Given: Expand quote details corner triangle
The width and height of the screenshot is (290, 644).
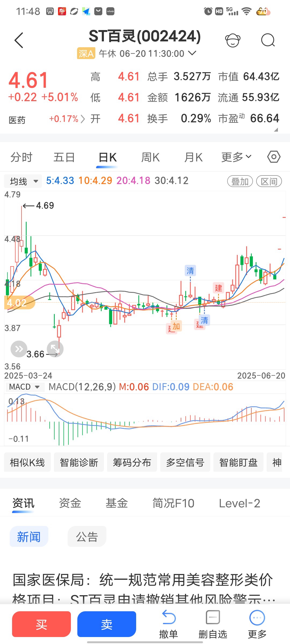Looking at the screenshot, I should pos(276,130).
